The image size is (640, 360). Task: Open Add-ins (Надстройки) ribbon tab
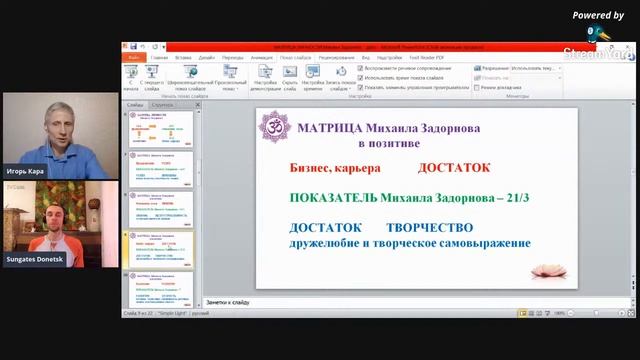click(389, 58)
